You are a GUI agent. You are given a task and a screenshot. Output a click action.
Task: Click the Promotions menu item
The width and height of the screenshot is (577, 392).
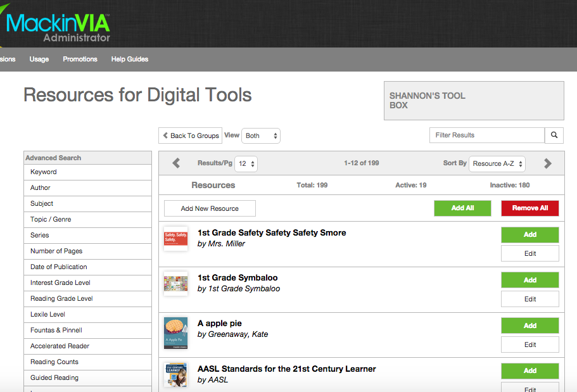80,59
